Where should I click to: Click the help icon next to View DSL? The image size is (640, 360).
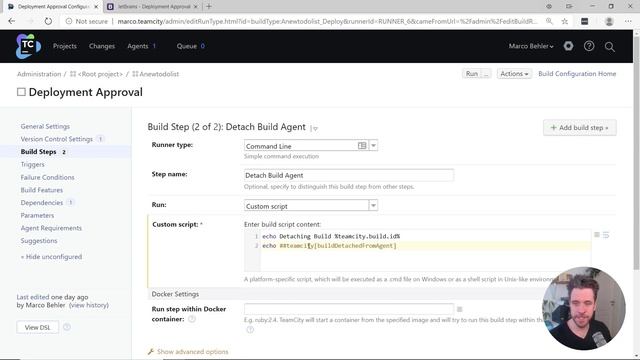(x=67, y=327)
